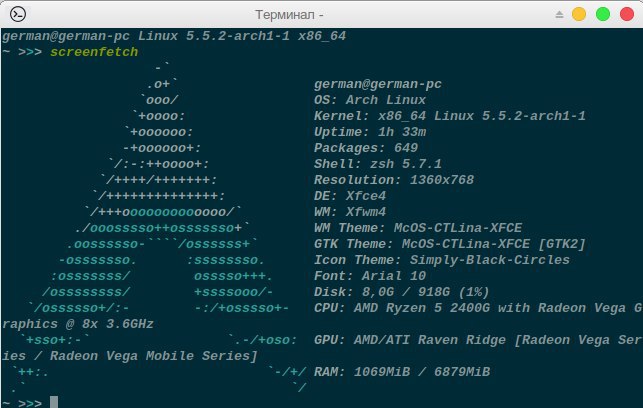Viewport: 643px width, 408px height.
Task: Click the 'Uptime: 1h 33m' line
Action: 370,132
